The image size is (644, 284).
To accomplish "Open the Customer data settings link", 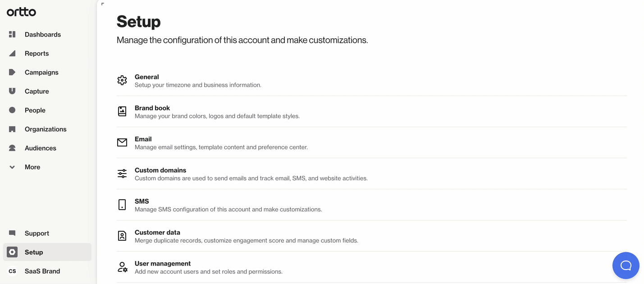I will [157, 233].
